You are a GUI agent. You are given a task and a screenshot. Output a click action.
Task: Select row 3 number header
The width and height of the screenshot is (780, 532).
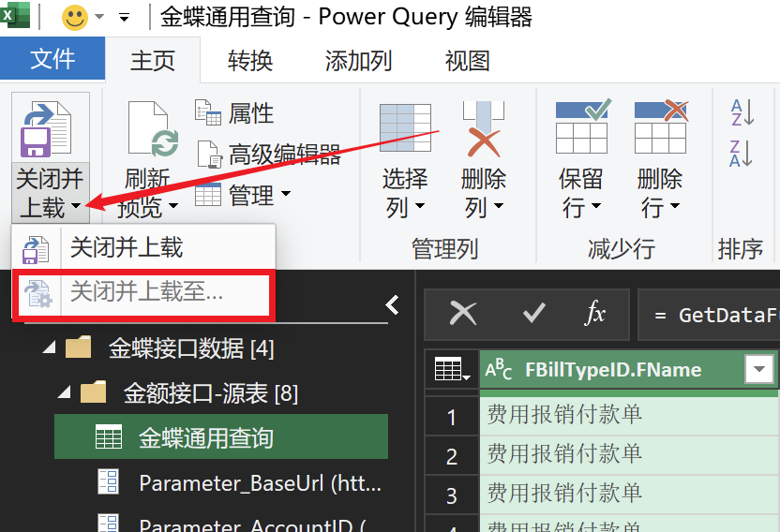click(452, 495)
